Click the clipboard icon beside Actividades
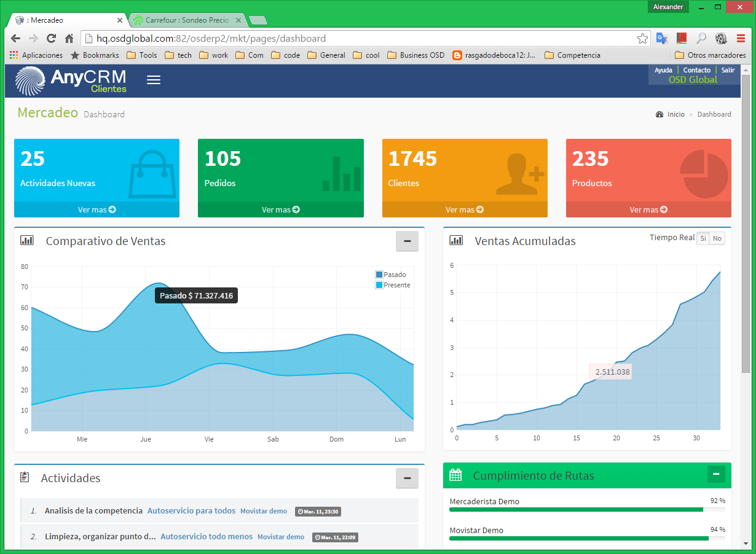This screenshot has height=554, width=756. point(25,477)
